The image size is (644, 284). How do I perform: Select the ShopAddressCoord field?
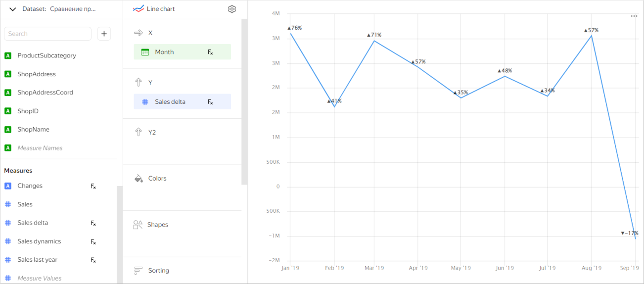pyautogui.click(x=45, y=93)
